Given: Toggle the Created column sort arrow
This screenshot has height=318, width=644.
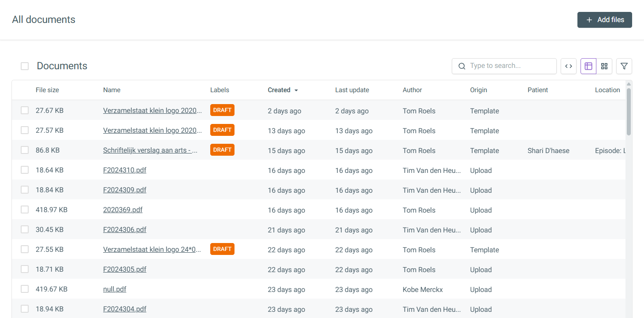Looking at the screenshot, I should point(296,90).
